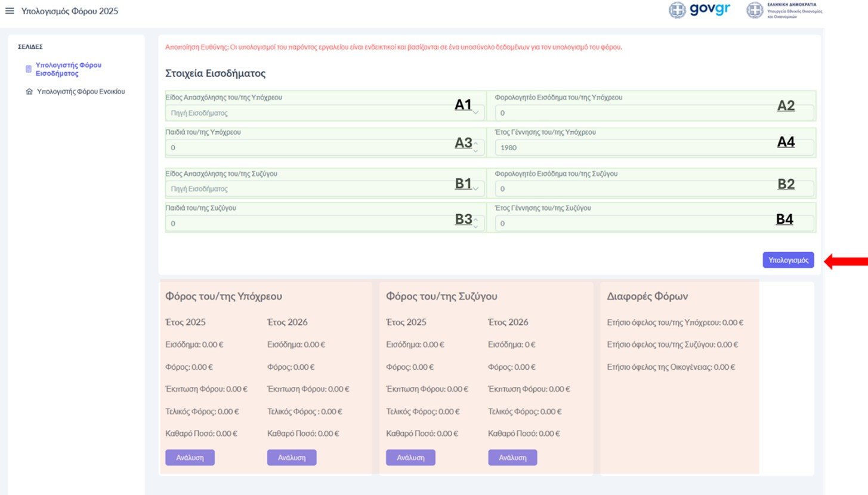Image resolution: width=868 pixels, height=495 pixels.
Task: Click the income tax calculator document icon
Action: pos(28,69)
